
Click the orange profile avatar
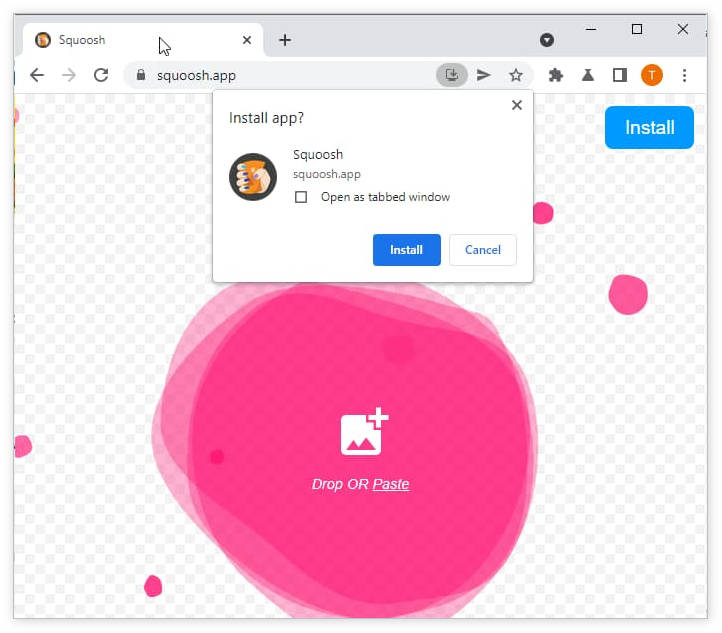652,75
